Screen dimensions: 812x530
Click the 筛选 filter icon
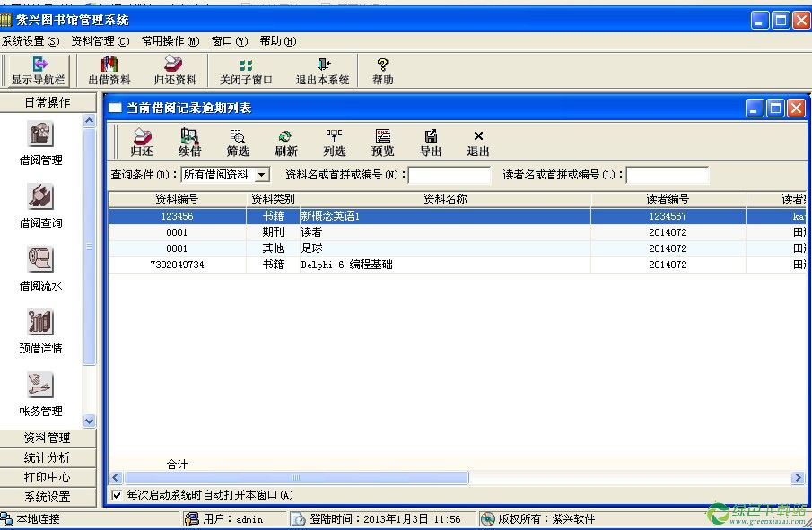pyautogui.click(x=238, y=143)
